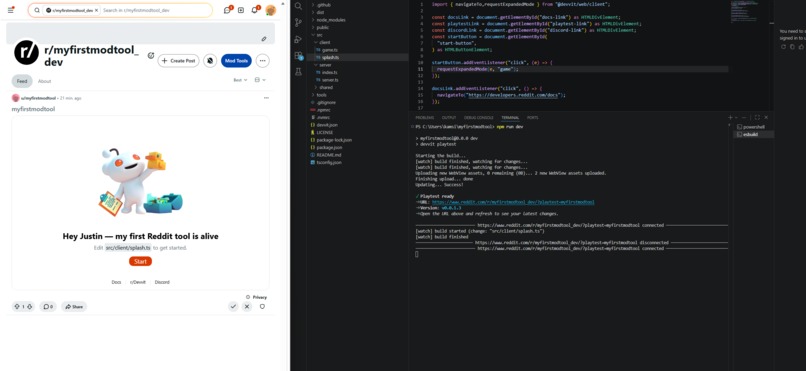Screen dimensions: 806x371
Task: Click the r/ community avatar
Action: click(x=26, y=52)
